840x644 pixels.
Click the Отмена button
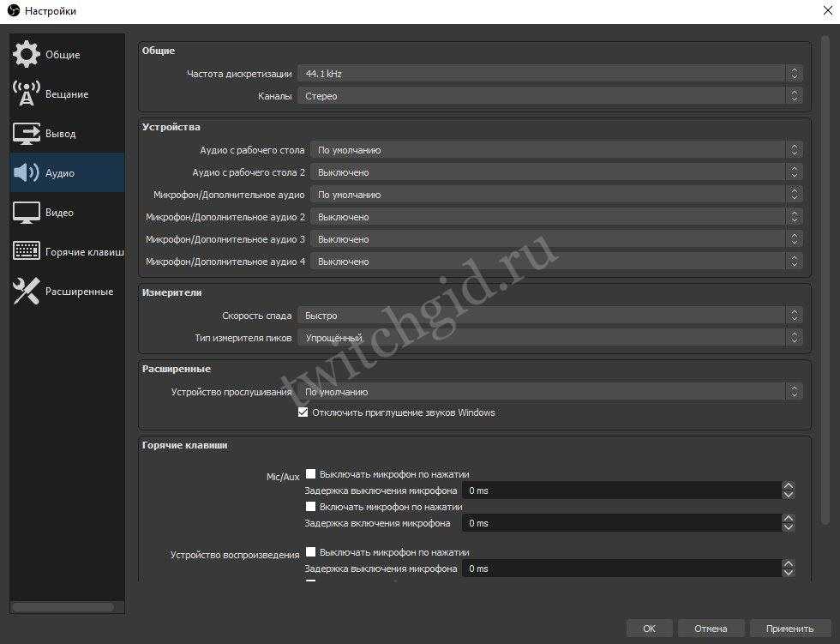click(711, 629)
